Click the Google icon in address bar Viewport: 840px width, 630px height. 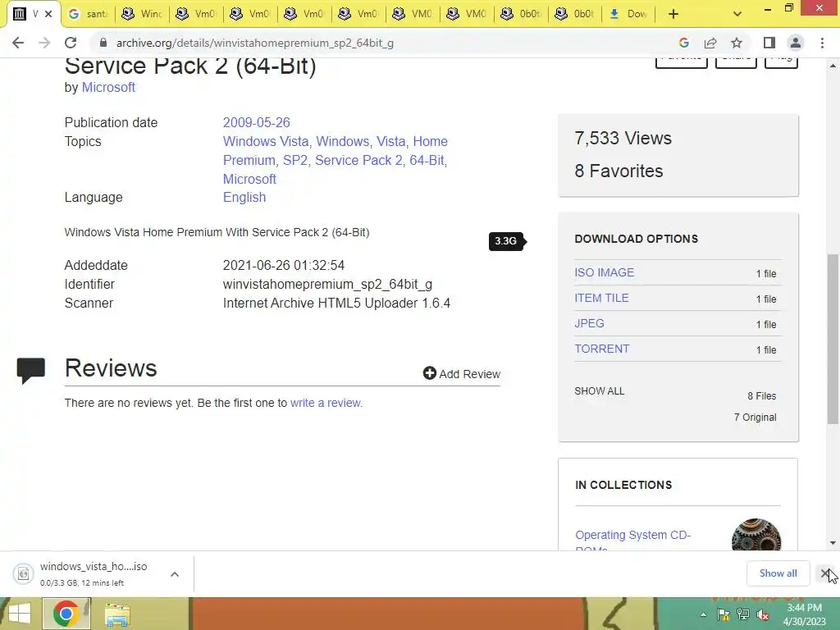click(683, 43)
